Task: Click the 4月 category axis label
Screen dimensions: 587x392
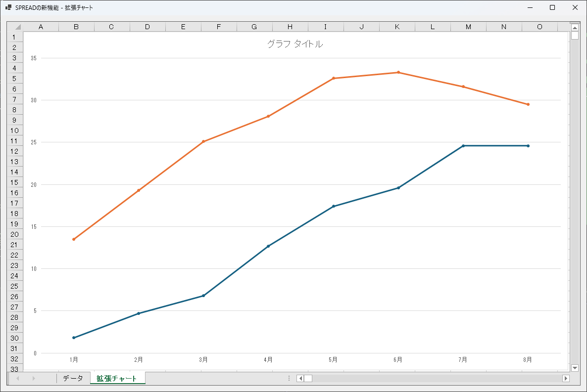Action: click(x=268, y=360)
